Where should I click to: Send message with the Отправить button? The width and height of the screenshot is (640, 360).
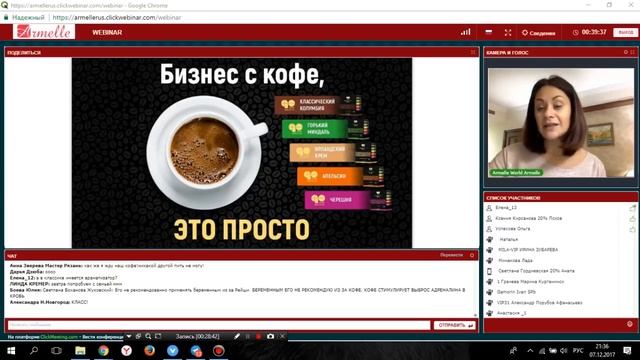click(455, 325)
